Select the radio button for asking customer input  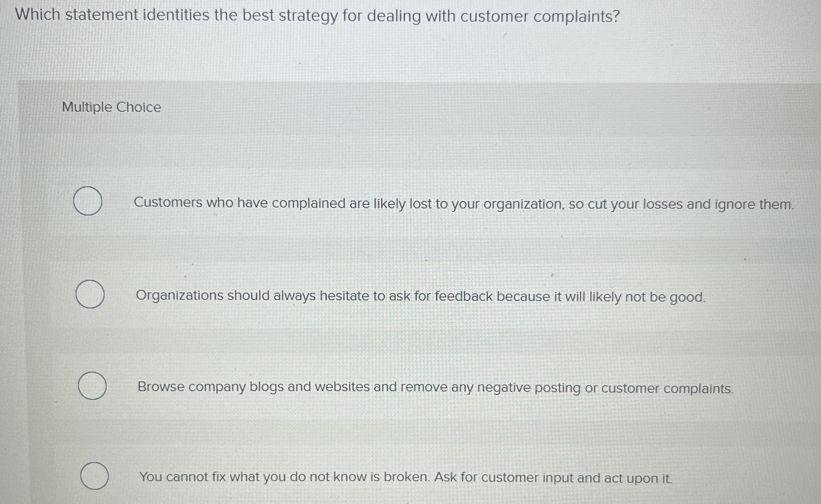click(95, 476)
